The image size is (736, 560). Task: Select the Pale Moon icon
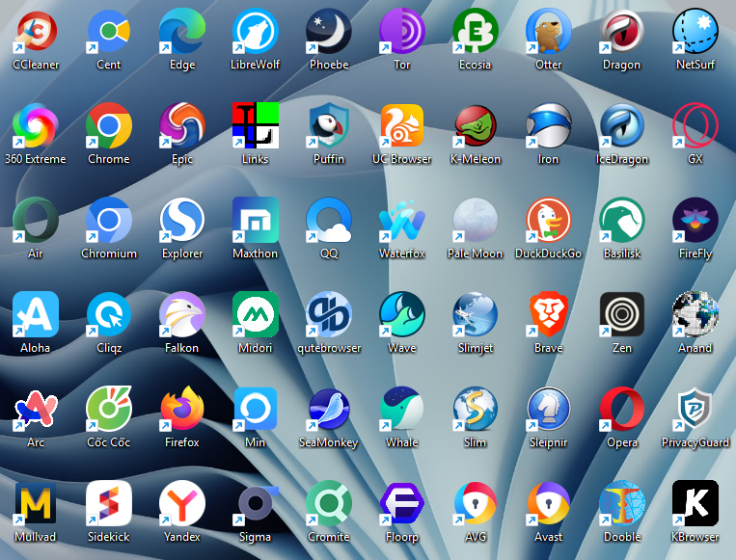pos(476,220)
